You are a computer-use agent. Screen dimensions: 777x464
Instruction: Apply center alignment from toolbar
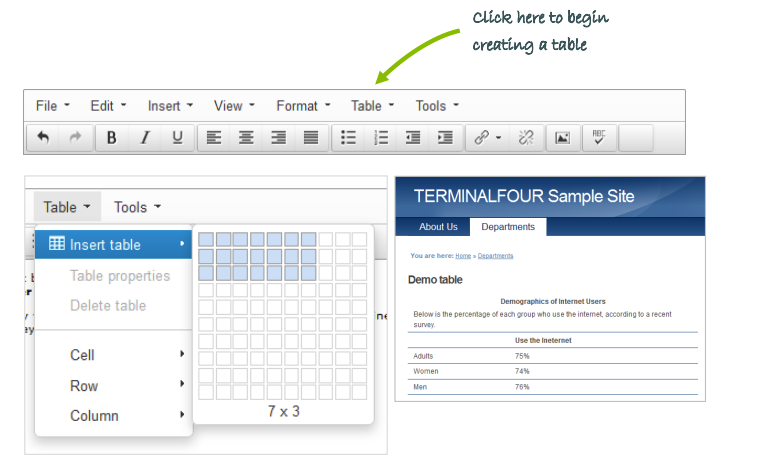pos(246,138)
